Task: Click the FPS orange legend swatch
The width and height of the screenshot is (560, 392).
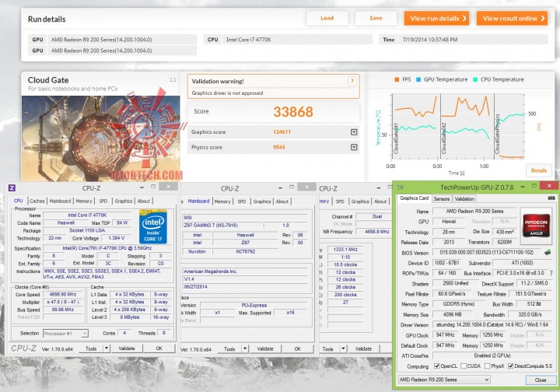Action: click(397, 79)
